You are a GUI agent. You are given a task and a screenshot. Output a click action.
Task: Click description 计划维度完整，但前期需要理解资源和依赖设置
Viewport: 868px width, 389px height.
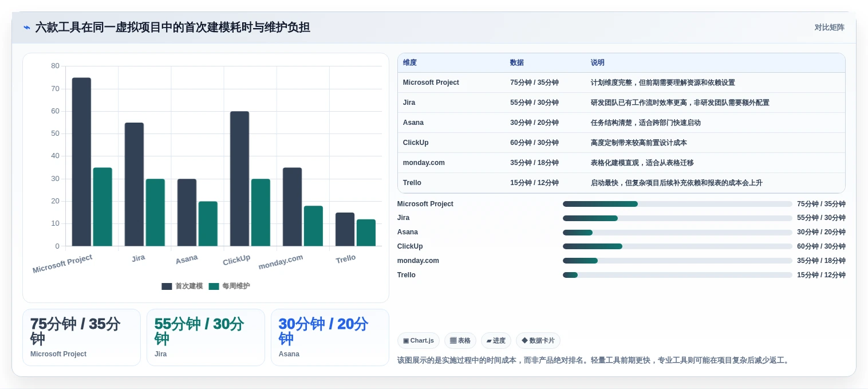click(663, 82)
